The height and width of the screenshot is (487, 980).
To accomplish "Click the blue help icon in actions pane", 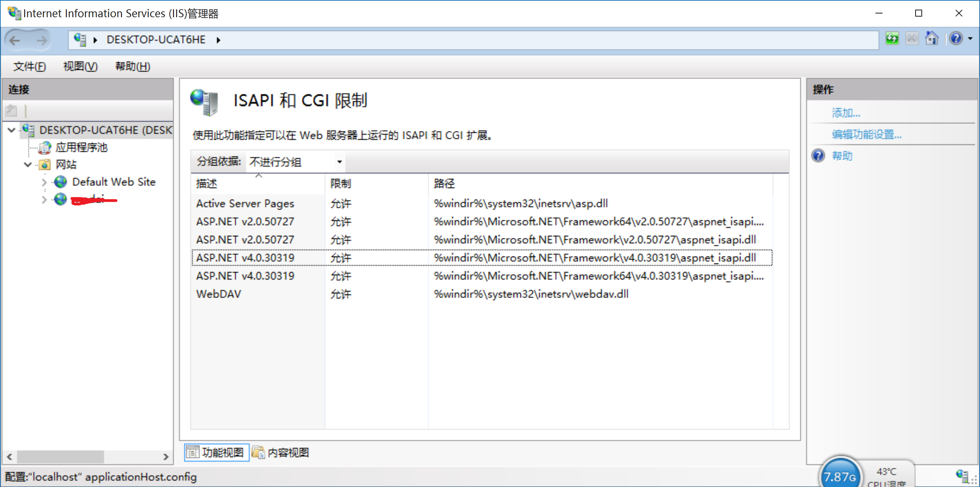I will click(818, 156).
